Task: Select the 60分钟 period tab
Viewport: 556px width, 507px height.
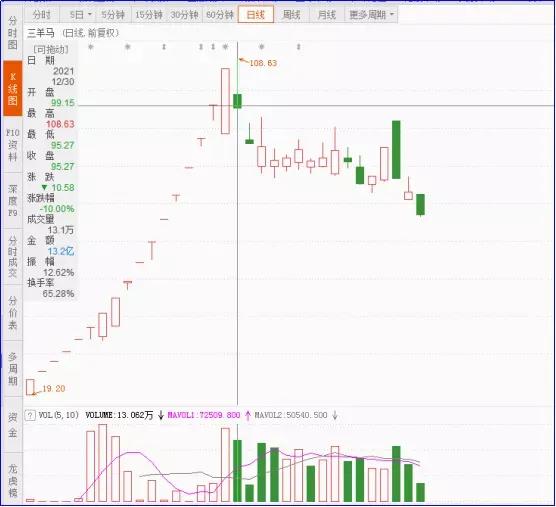Action: pyautogui.click(x=220, y=15)
